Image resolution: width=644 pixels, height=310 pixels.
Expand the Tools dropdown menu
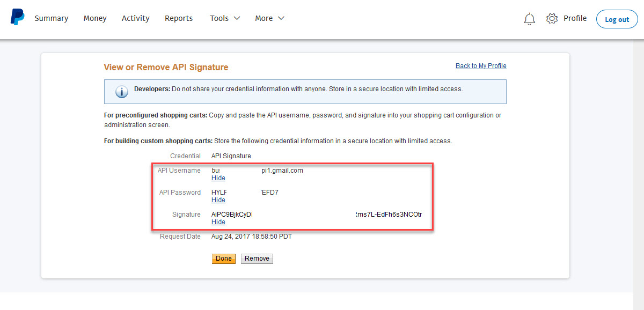pyautogui.click(x=225, y=18)
